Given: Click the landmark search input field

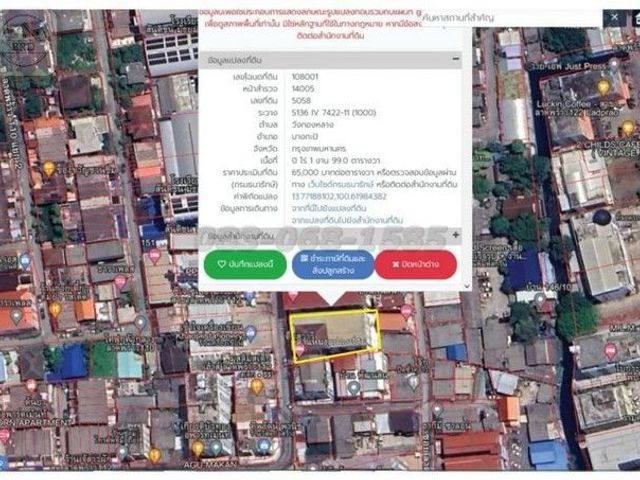Looking at the screenshot, I should pyautogui.click(x=510, y=18).
